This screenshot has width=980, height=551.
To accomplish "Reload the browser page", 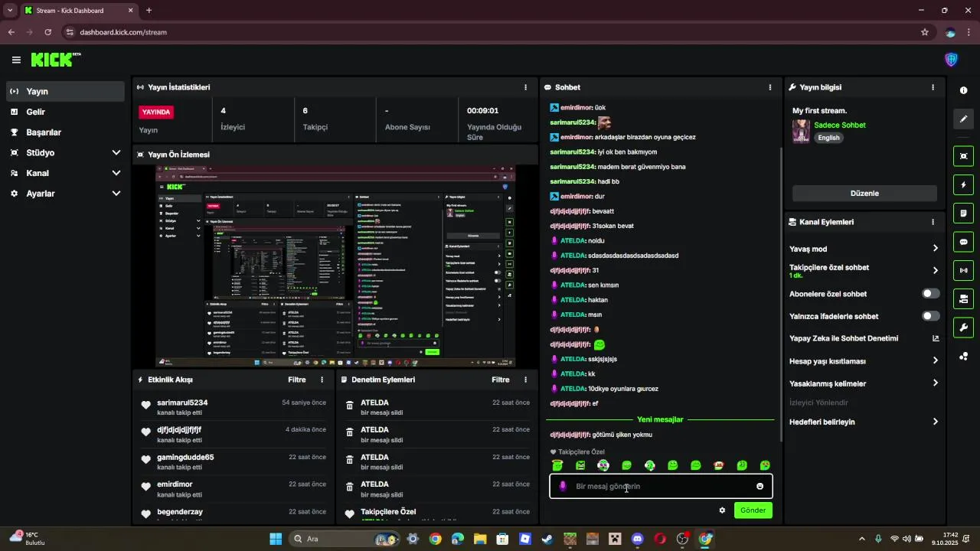I will (48, 32).
